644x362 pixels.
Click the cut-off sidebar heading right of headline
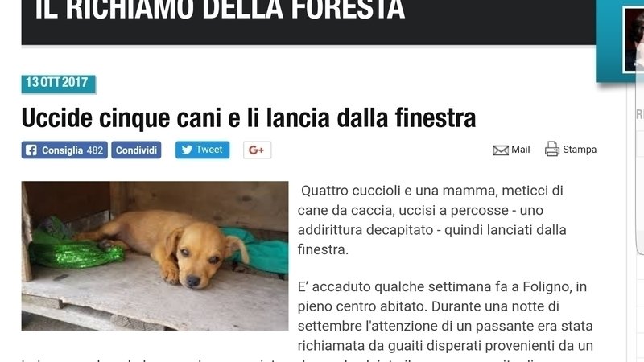point(639,114)
